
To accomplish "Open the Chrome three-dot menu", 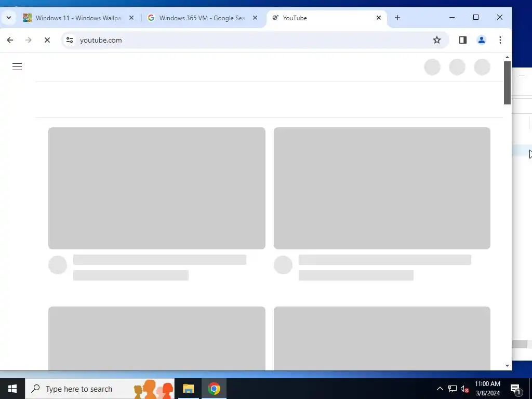I will point(500,40).
